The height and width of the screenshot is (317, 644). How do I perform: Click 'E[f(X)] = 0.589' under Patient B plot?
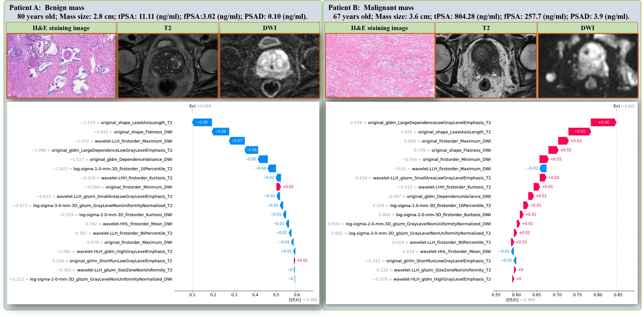(x=520, y=300)
